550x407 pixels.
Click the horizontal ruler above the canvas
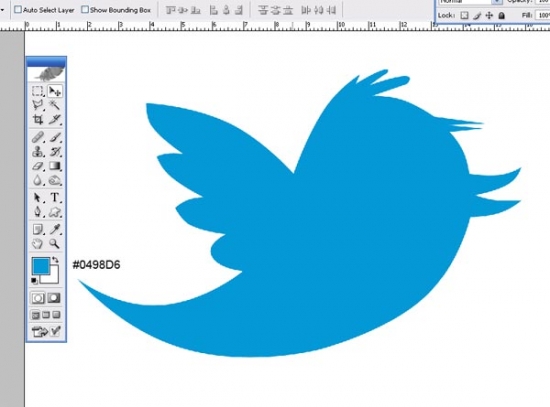click(275, 26)
